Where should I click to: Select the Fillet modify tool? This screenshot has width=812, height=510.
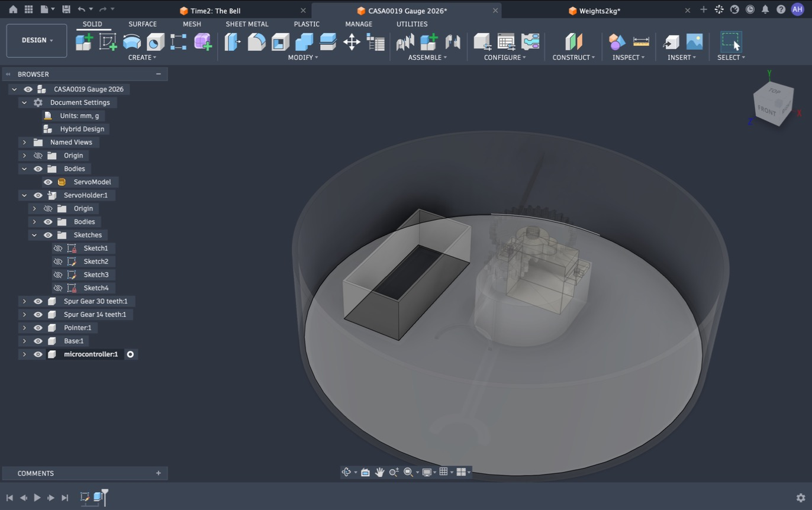[256, 42]
